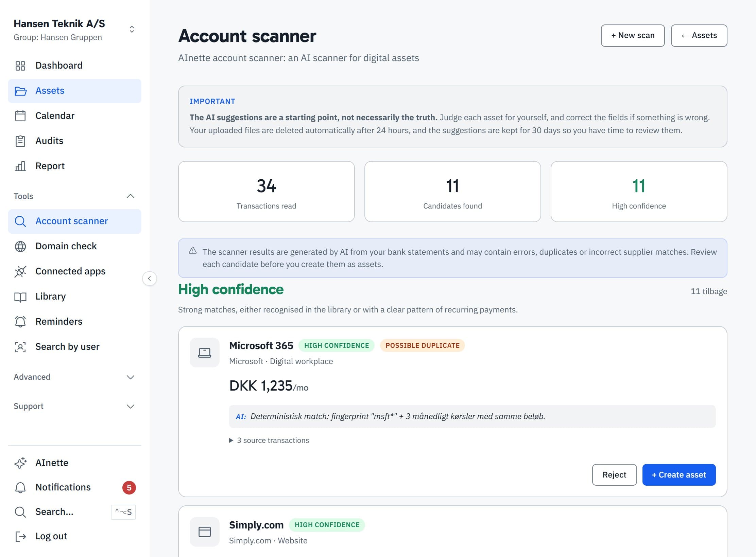Expand the 3 source transactions disclosure
756x557 pixels.
click(x=269, y=441)
